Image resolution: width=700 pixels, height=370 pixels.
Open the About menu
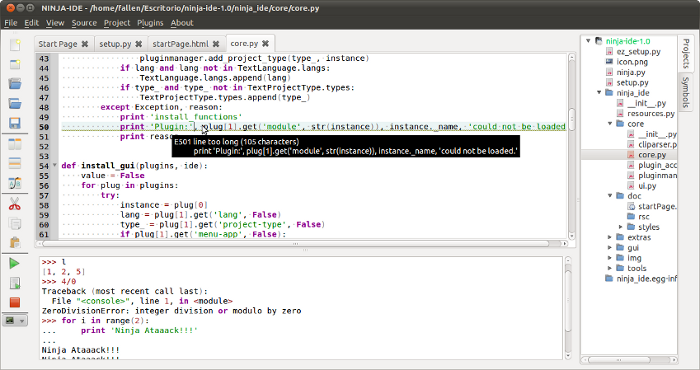(x=182, y=23)
